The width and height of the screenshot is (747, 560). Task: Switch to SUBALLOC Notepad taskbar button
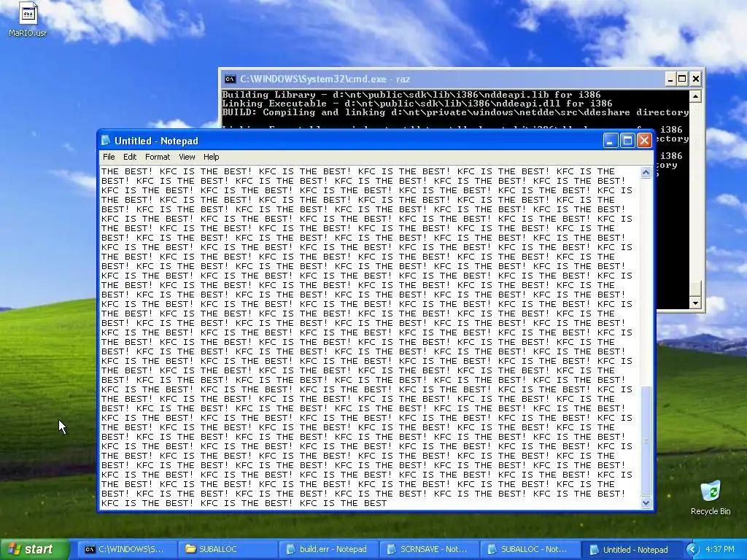530,550
